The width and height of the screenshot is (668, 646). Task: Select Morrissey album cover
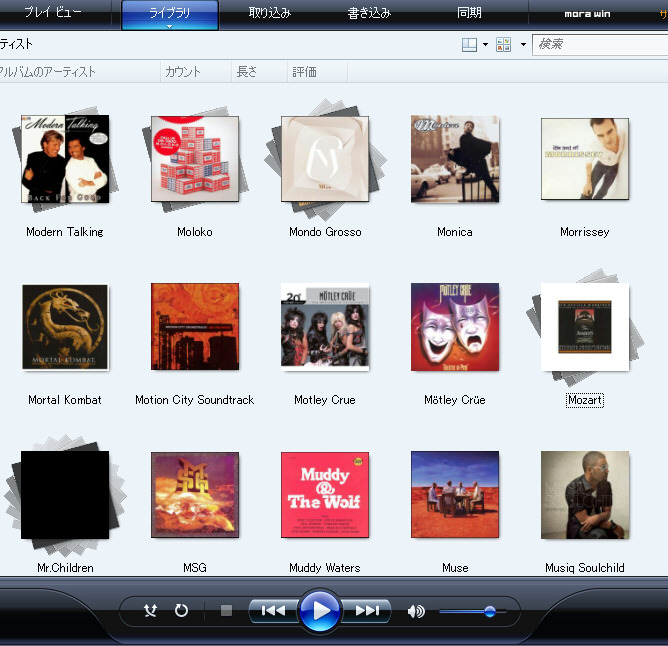coord(585,159)
